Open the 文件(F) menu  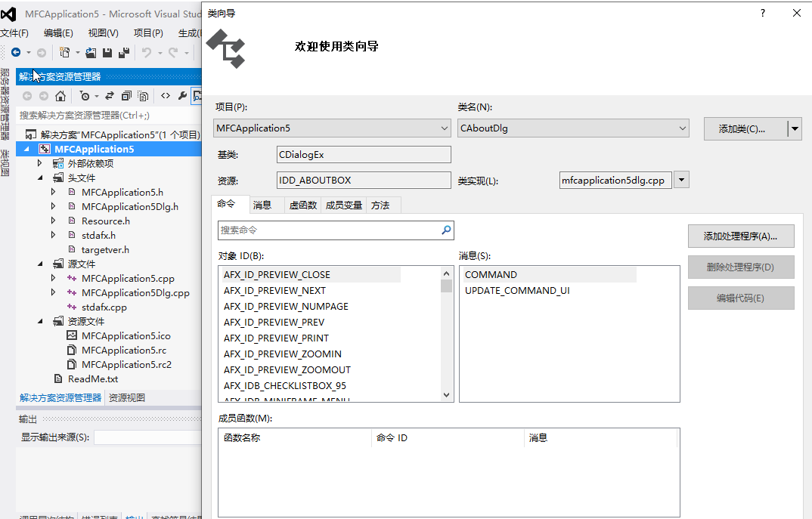[x=14, y=33]
